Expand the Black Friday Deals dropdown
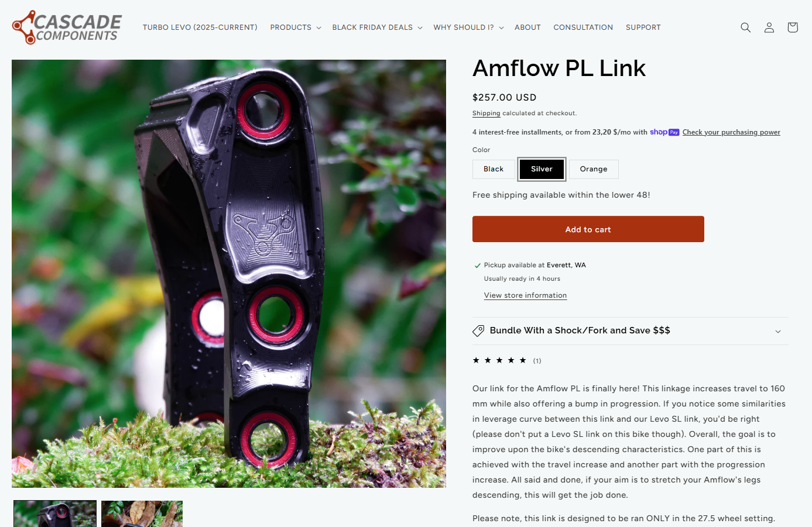This screenshot has height=527, width=812. coord(377,27)
